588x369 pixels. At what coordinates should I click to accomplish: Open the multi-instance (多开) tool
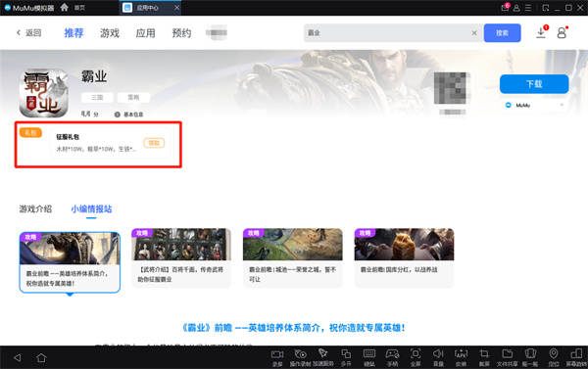pos(346,357)
